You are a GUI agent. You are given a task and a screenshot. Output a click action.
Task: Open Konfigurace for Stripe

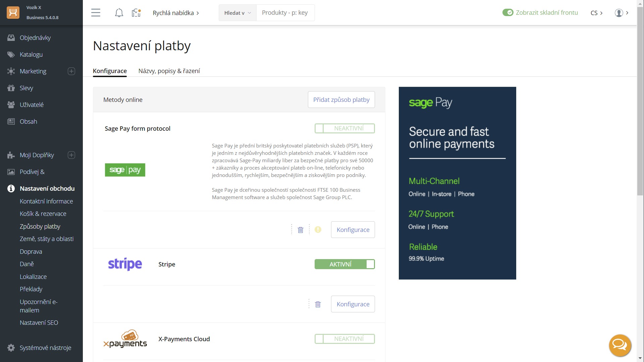pyautogui.click(x=353, y=304)
